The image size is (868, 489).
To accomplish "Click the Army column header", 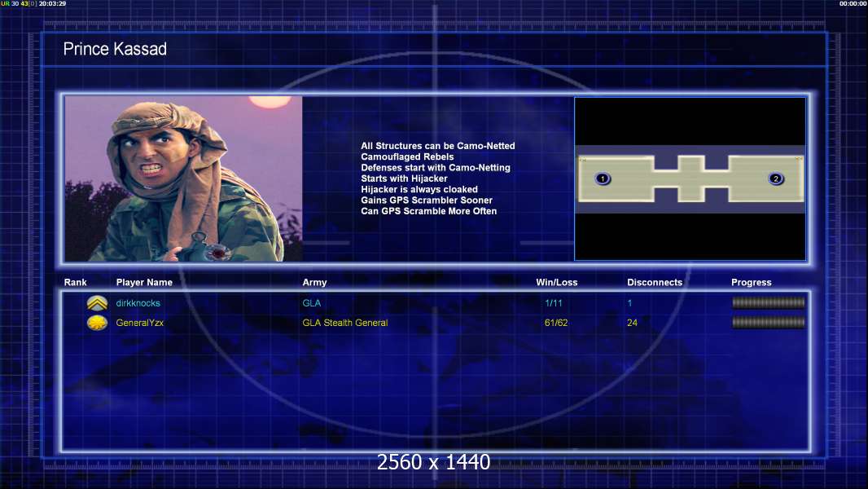I will [314, 283].
